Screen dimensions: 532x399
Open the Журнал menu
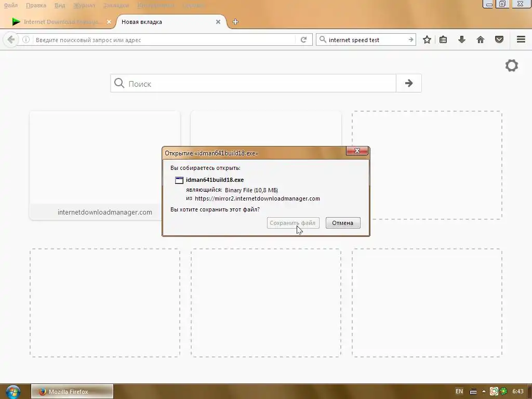[84, 5]
